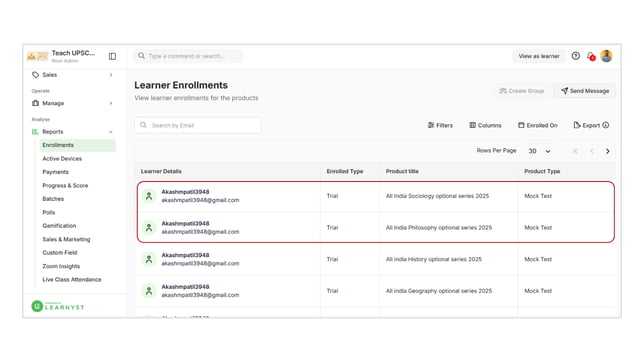The width and height of the screenshot is (644, 362).
Task: Focus the command search box
Action: [189, 56]
